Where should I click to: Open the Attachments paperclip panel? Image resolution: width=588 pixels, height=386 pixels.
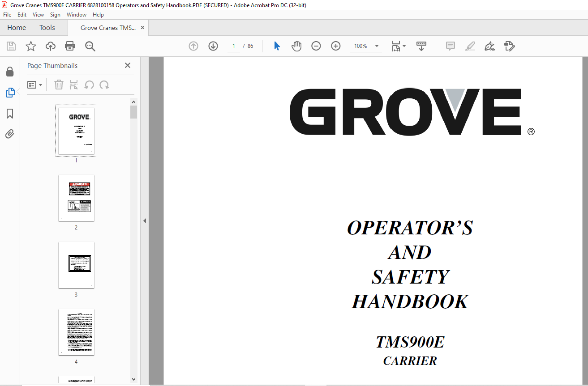(10, 134)
